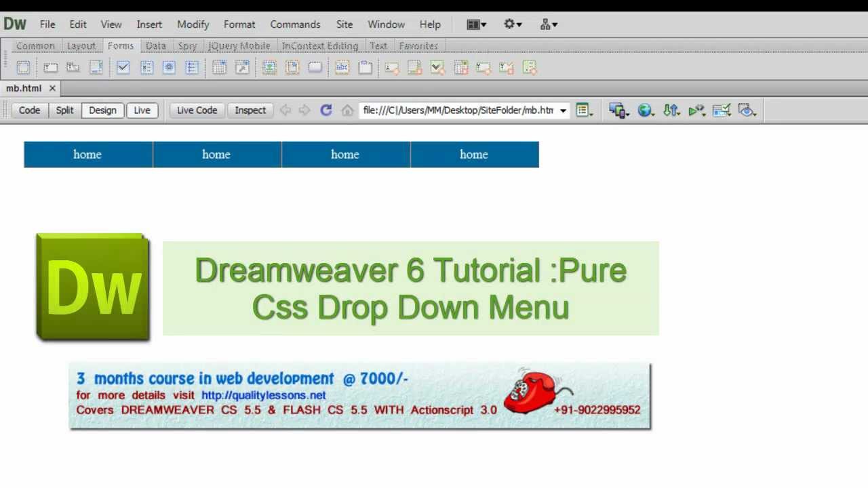Insert Spry Validation Radio Group
Viewport: 868px width, 488px height.
530,67
